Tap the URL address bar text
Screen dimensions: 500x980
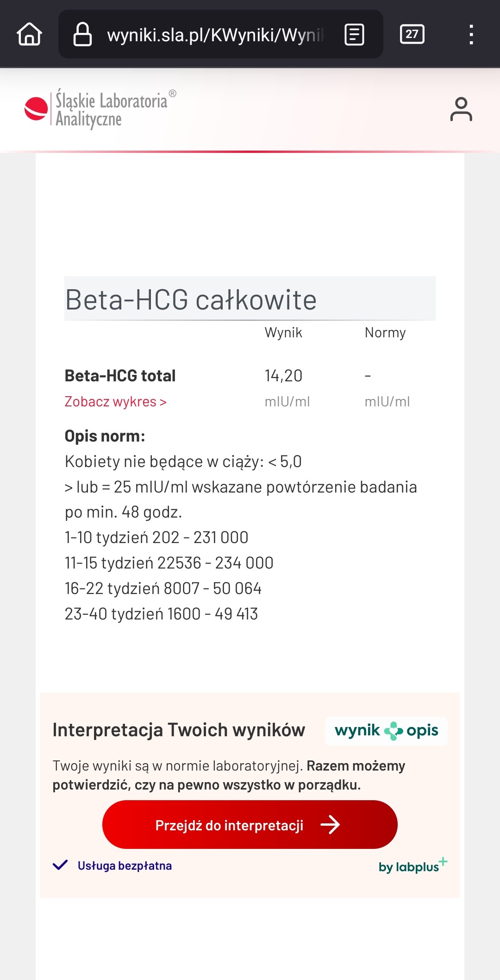(x=215, y=35)
